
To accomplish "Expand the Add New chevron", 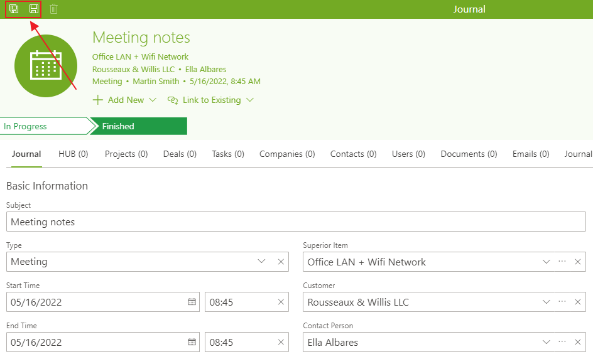I will [153, 100].
